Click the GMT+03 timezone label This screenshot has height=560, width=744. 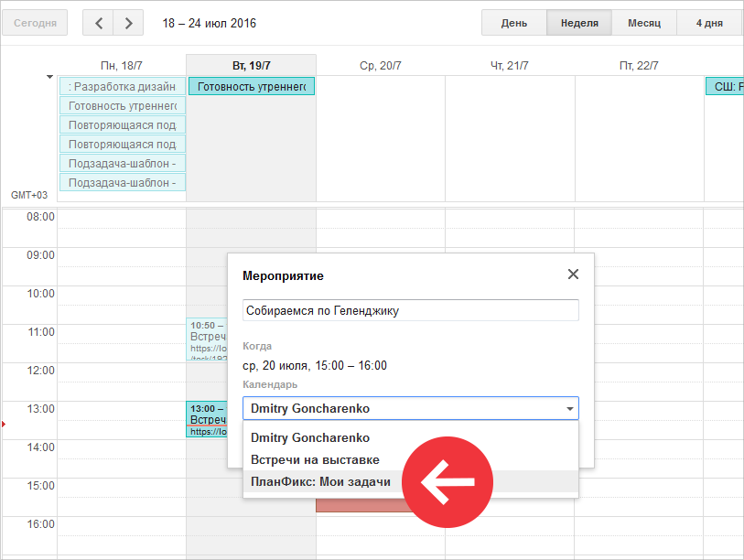29,195
